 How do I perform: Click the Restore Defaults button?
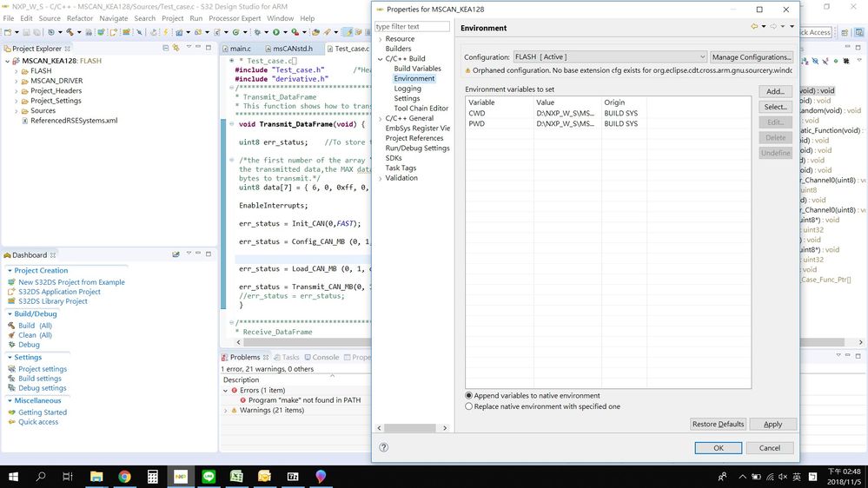718,424
